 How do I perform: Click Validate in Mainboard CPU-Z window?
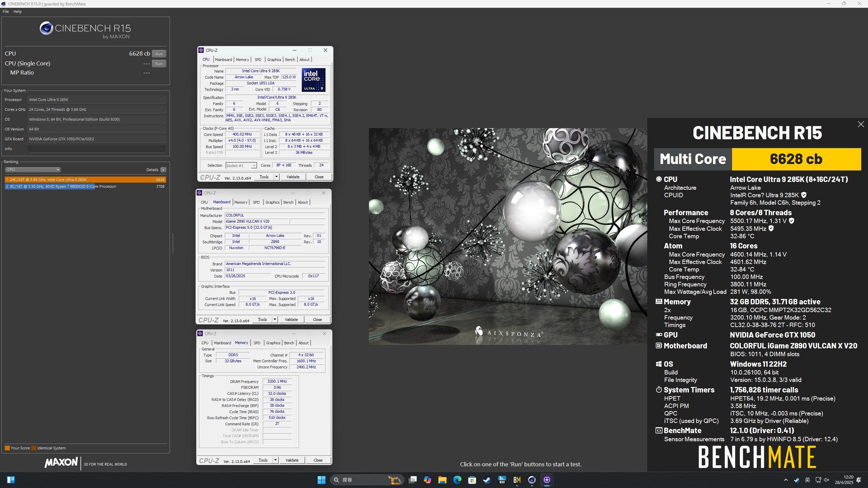pos(291,320)
